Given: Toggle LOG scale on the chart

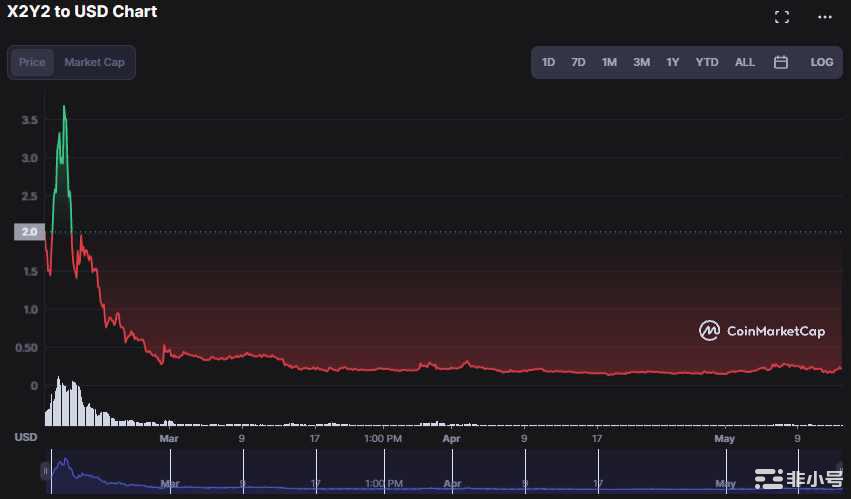Looking at the screenshot, I should 821,62.
